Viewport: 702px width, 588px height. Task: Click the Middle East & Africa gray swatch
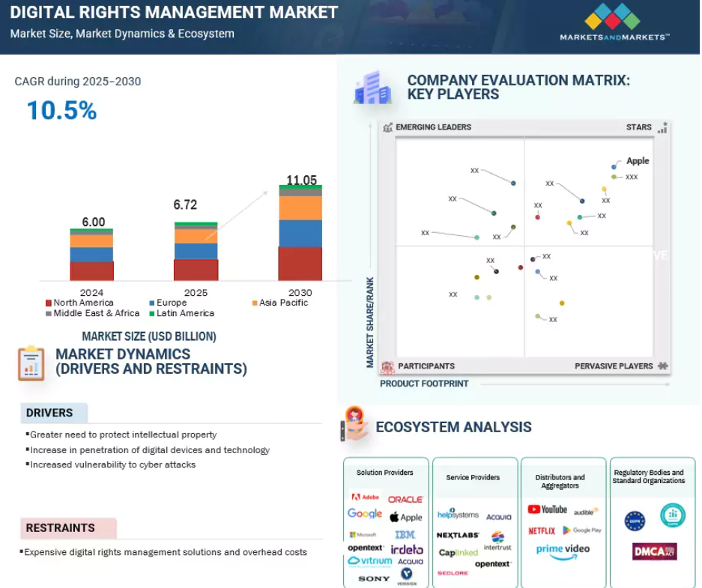[x=49, y=314]
